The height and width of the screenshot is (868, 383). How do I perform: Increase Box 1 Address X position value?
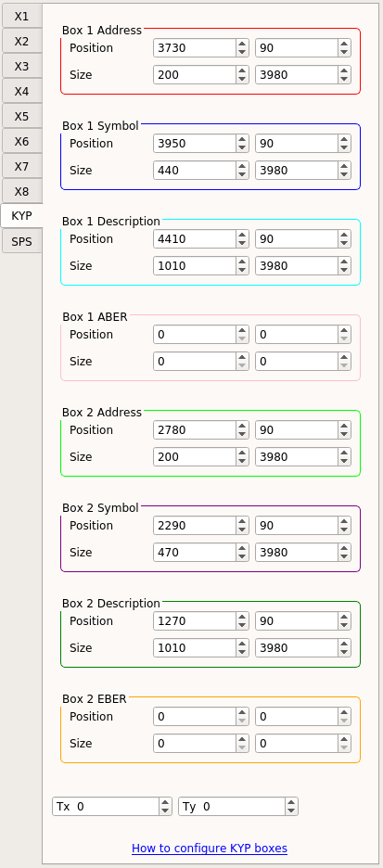tap(242, 44)
